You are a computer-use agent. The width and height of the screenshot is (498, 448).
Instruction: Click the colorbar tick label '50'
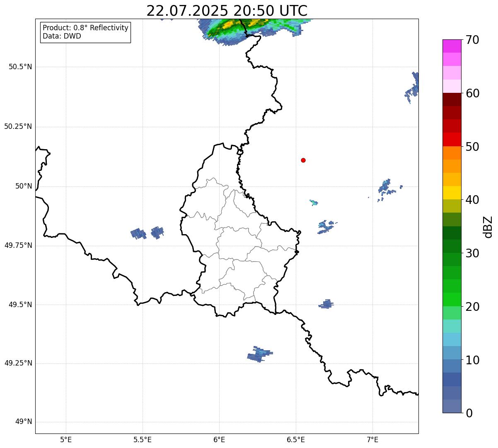(472, 147)
